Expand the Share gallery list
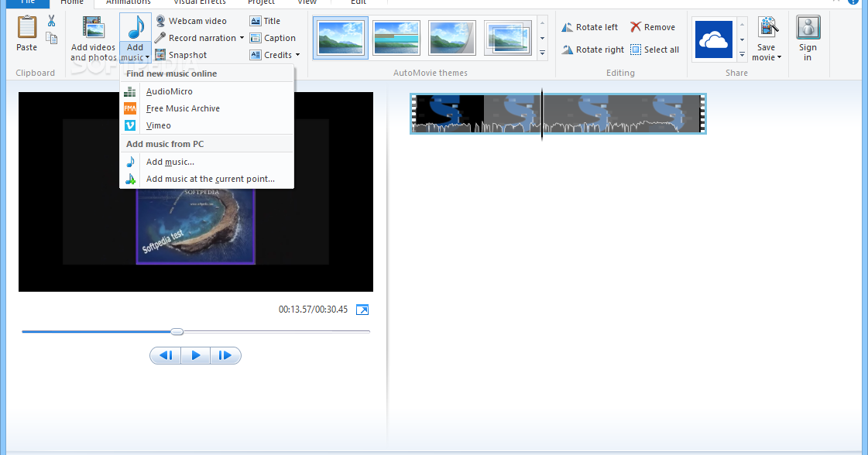Screen dimensions: 868x455 (x=743, y=54)
